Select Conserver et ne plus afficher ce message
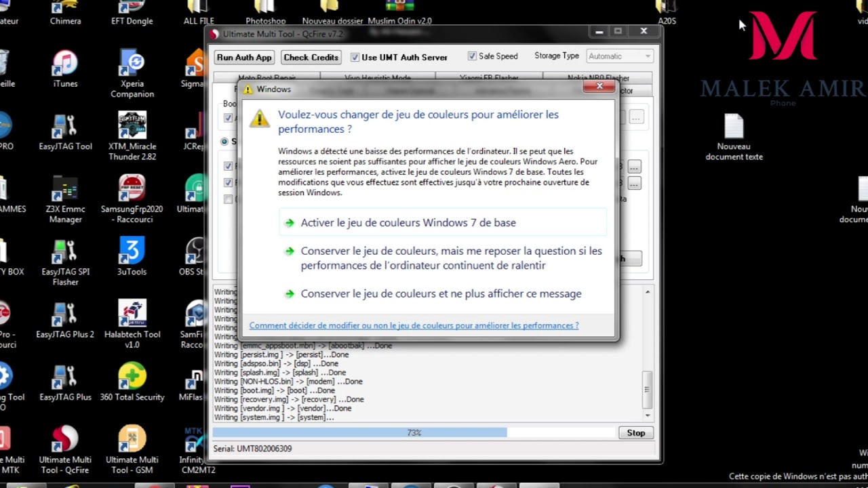Viewport: 868px width, 488px height. 443,293
